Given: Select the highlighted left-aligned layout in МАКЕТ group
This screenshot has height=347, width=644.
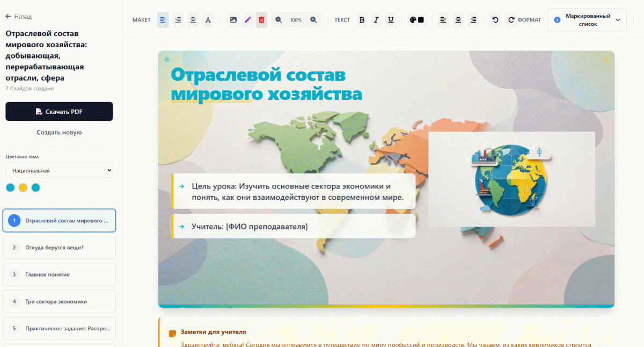Looking at the screenshot, I should coord(163,20).
